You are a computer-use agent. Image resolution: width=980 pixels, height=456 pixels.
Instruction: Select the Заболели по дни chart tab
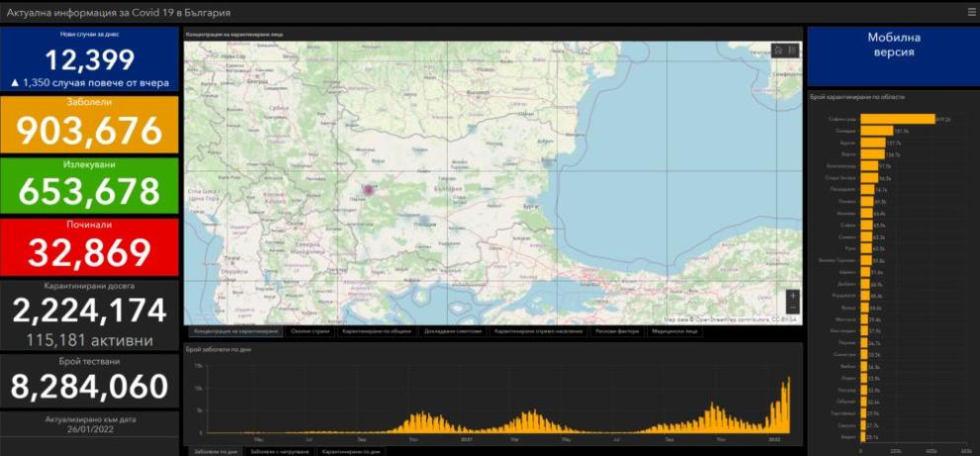pyautogui.click(x=216, y=451)
